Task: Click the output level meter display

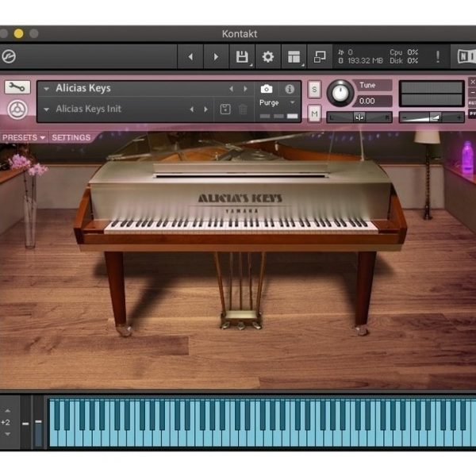Action: [x=432, y=94]
